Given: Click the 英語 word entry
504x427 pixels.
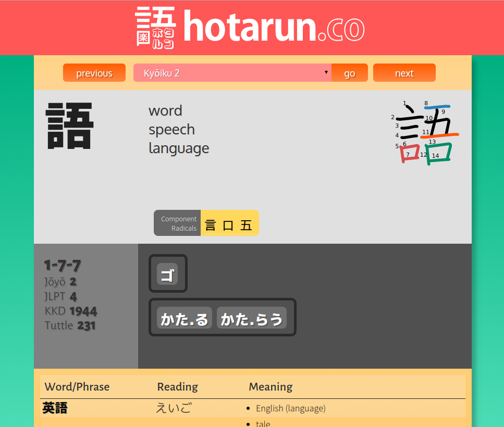Looking at the screenshot, I should 55,408.
